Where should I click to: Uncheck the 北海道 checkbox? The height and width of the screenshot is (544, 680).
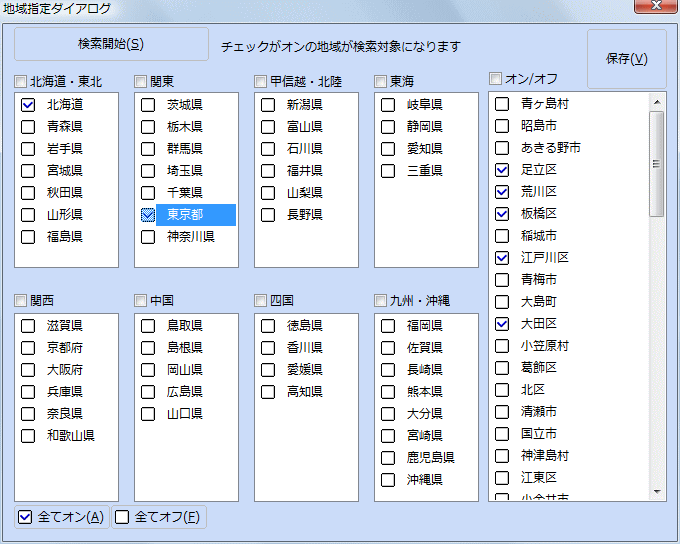coord(28,104)
